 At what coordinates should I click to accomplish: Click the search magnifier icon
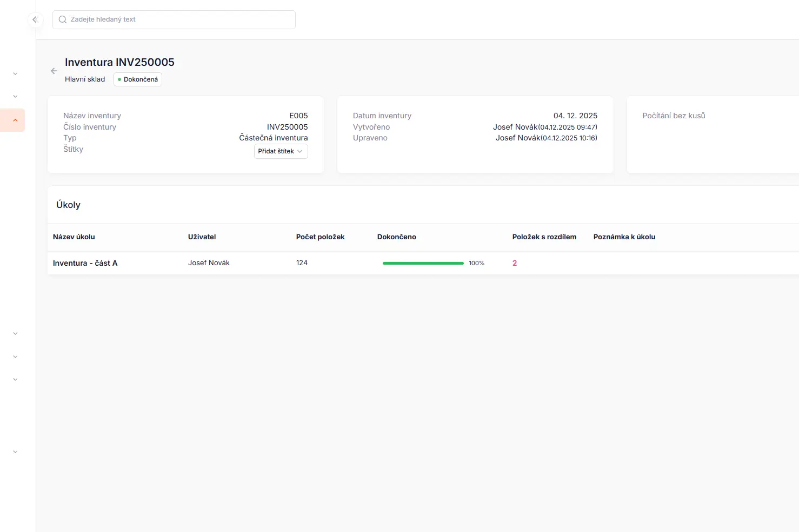(x=62, y=19)
